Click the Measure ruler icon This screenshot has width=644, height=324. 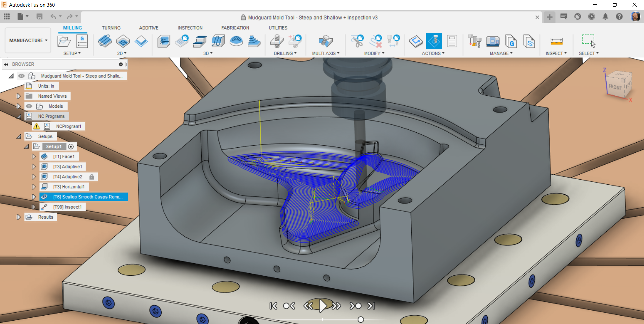pyautogui.click(x=556, y=42)
